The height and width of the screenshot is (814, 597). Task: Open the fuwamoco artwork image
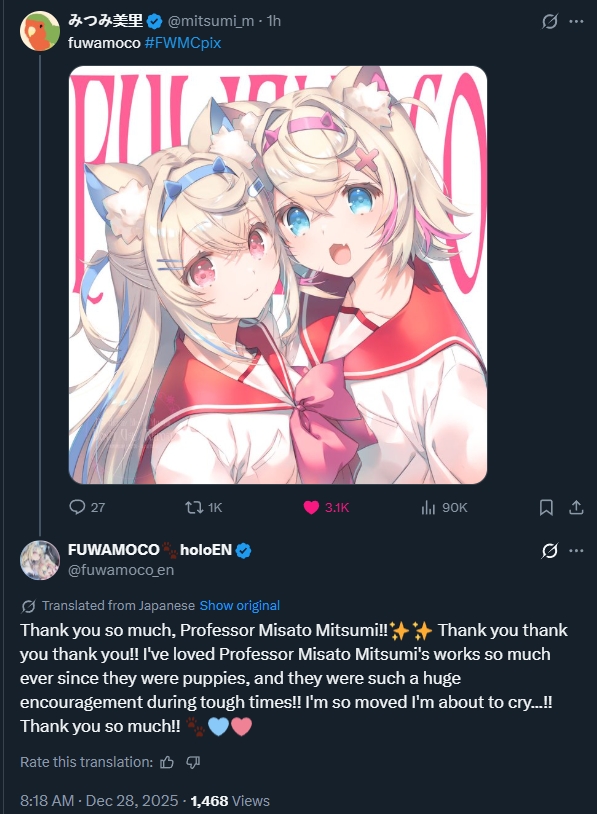pos(278,275)
